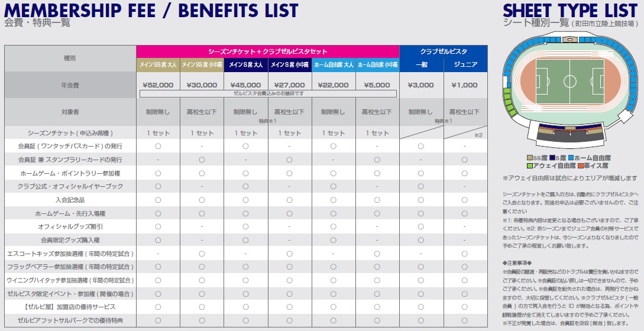Screen dimensions: 644x331
Task: Select the ホーム自由席 小中高 column header
Action: click(377, 64)
